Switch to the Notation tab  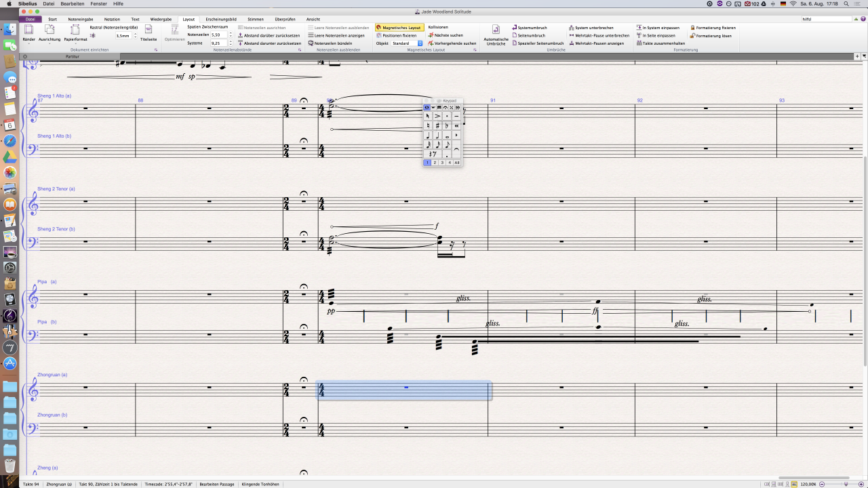(x=112, y=20)
